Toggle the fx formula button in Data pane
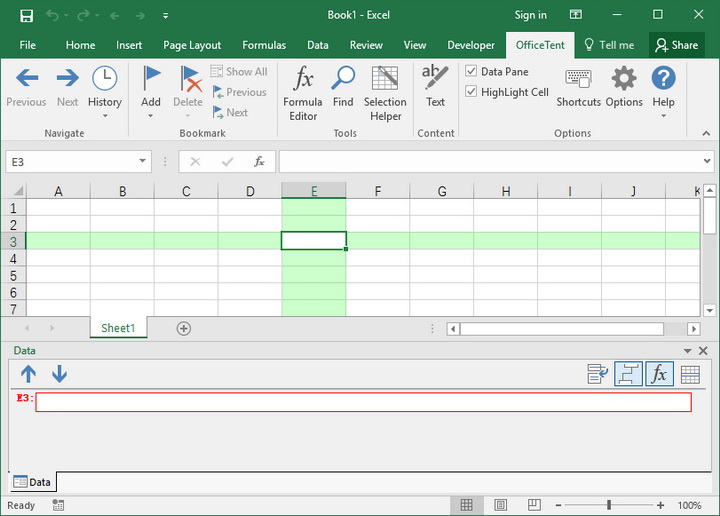Image resolution: width=720 pixels, height=516 pixels. pyautogui.click(x=659, y=374)
